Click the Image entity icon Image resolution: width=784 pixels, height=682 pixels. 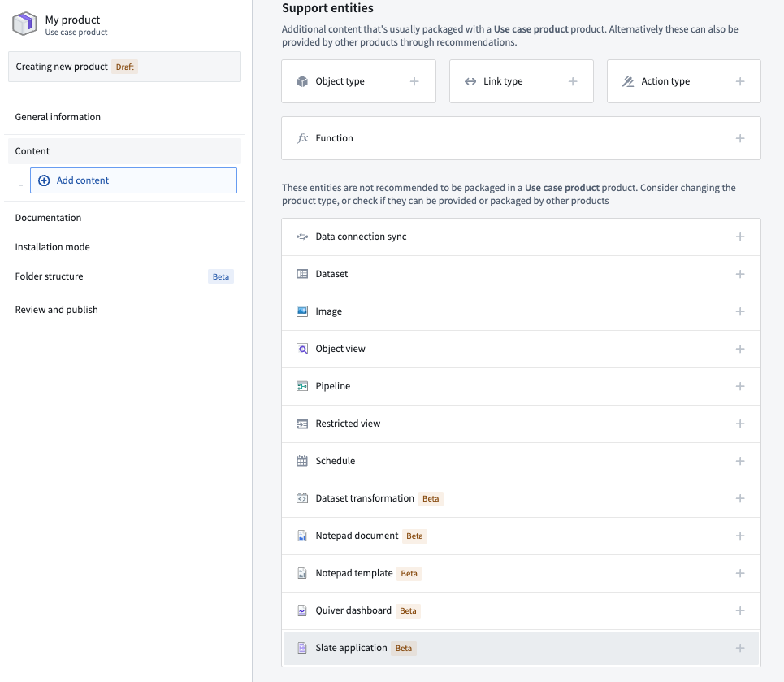(x=302, y=311)
